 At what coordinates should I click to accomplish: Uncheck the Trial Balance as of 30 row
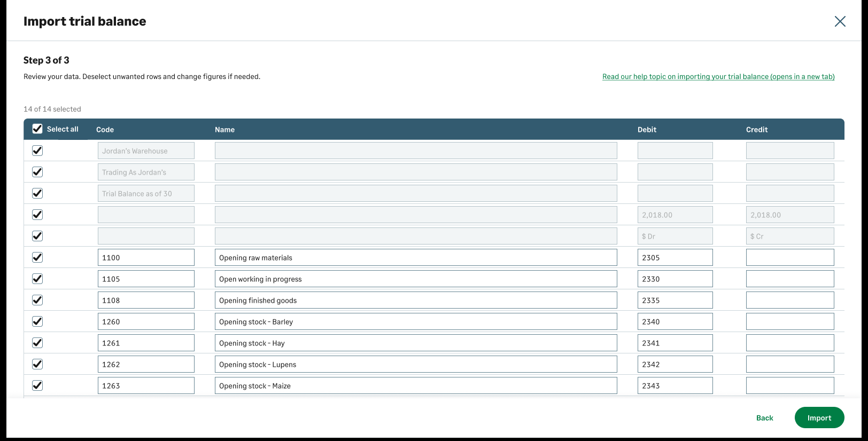(x=37, y=193)
